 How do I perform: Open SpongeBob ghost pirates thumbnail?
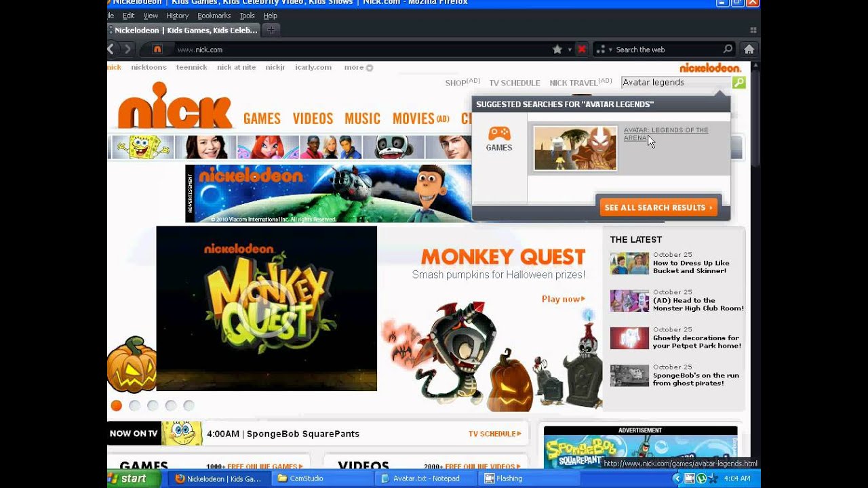[629, 375]
